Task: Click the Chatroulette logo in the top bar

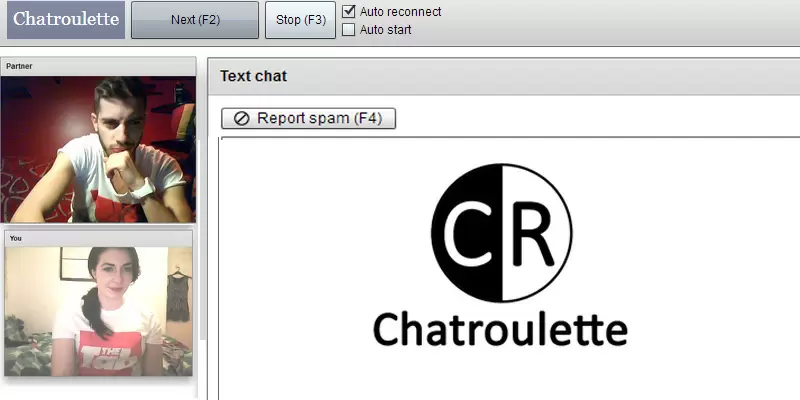Action: (66, 19)
